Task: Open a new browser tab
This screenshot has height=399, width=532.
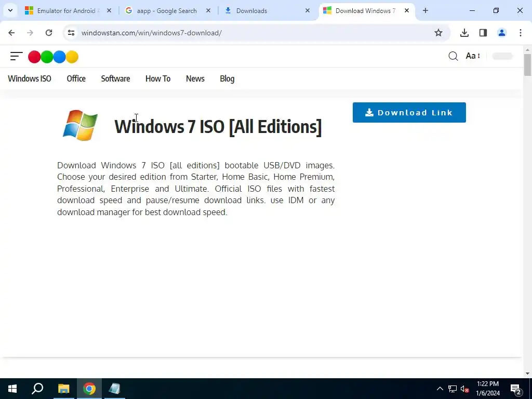Action: click(425, 10)
